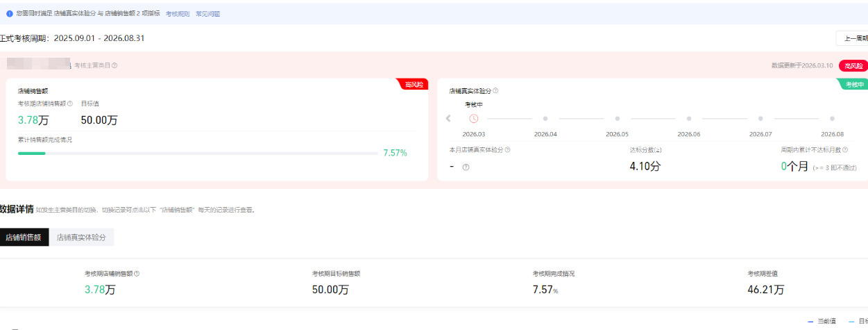868x330 pixels.
Task: Click the 数据更新于2026.03.10 text
Action: 803,65
